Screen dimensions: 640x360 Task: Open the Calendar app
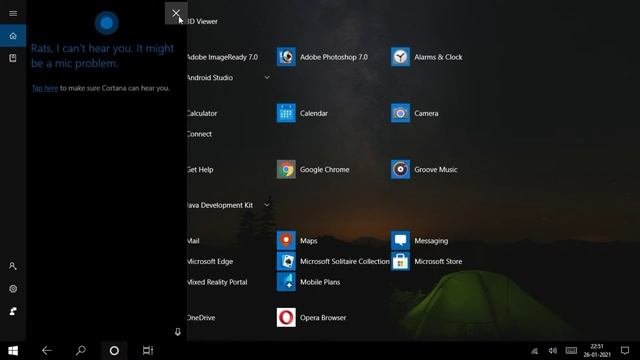(x=302, y=113)
